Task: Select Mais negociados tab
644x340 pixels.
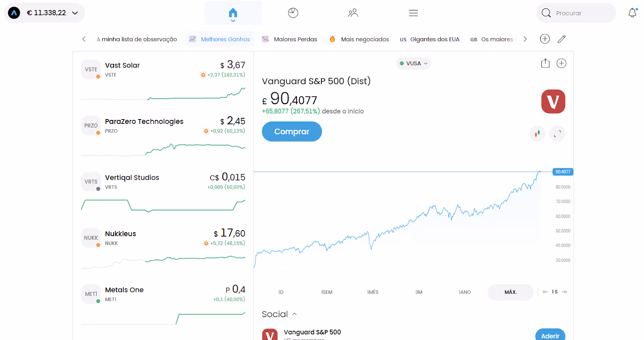Action: click(x=359, y=39)
